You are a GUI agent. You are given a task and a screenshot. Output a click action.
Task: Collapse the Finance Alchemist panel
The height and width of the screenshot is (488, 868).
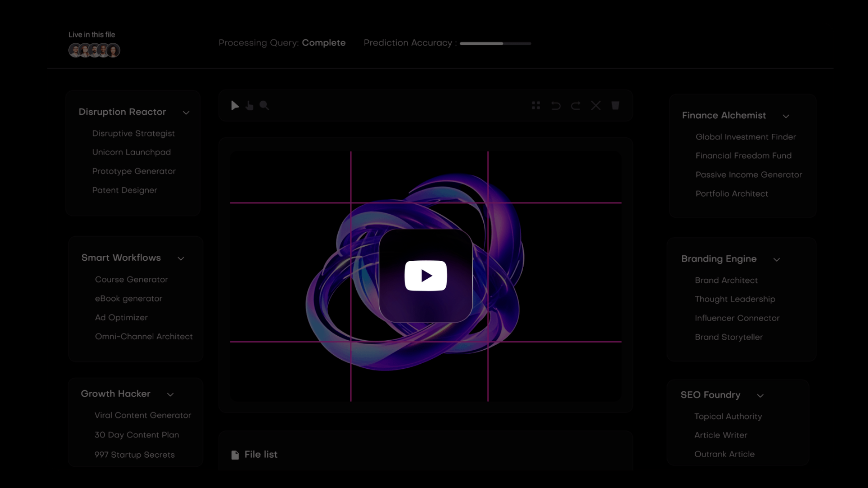[786, 116]
